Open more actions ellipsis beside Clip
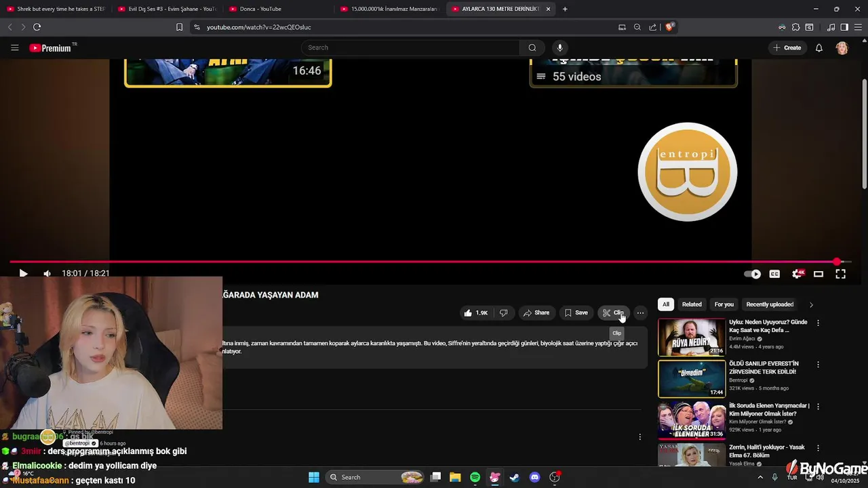Screen dimensions: 868x488 tap(640, 312)
